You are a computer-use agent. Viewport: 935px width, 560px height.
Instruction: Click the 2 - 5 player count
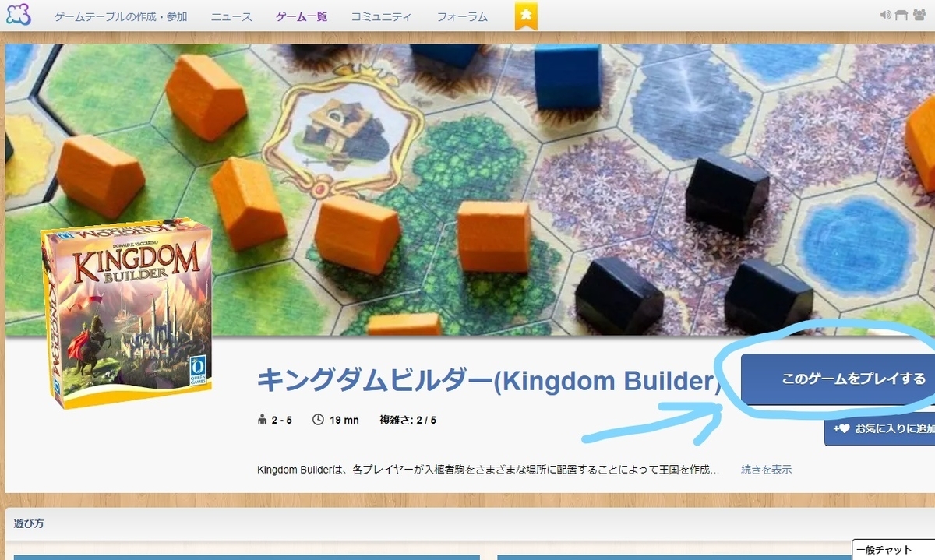pos(274,421)
